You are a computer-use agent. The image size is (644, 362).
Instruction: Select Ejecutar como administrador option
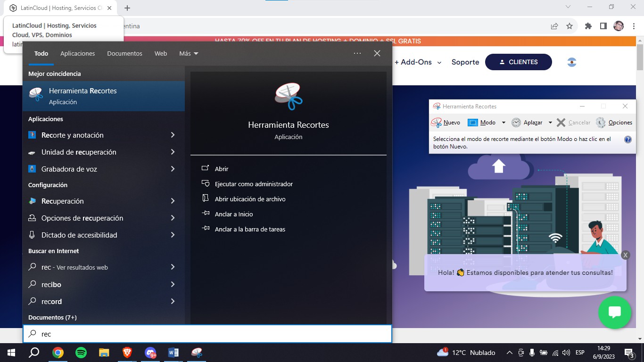point(254,184)
